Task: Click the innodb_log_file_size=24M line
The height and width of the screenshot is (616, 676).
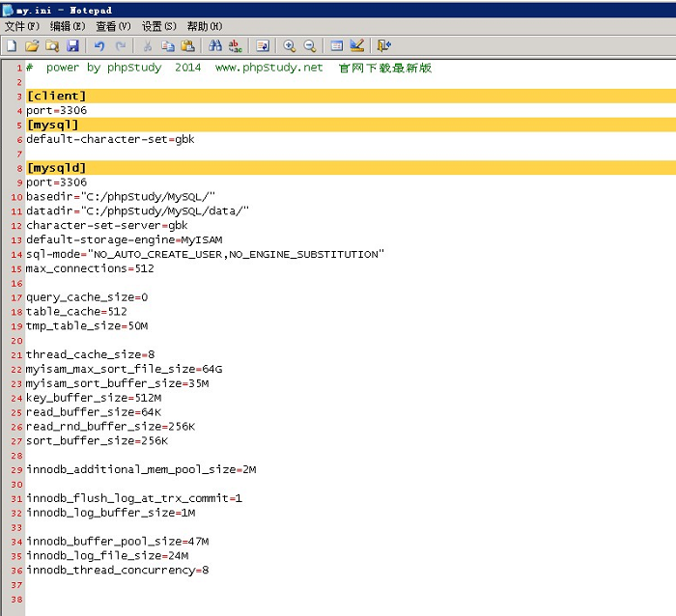Action: (x=107, y=556)
